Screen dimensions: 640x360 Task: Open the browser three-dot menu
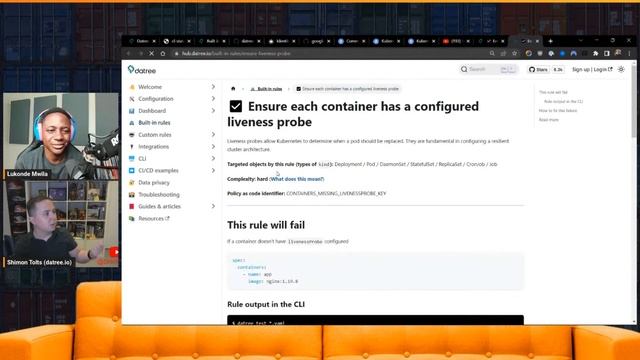(629, 53)
